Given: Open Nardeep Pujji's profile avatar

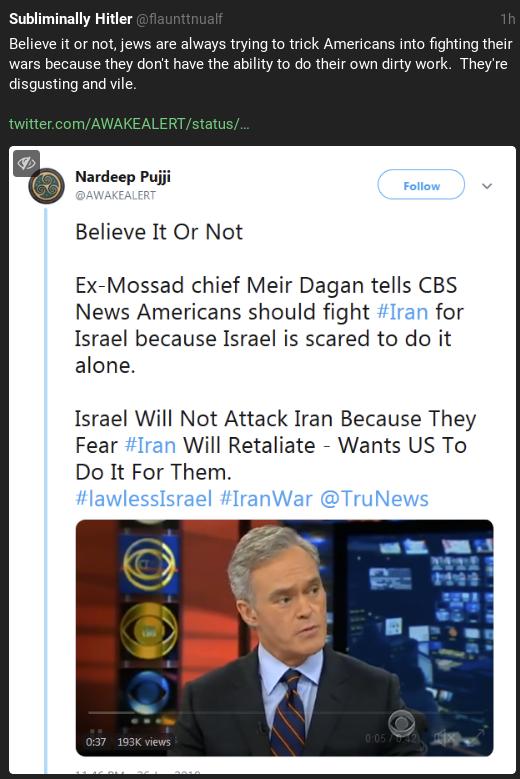Looking at the screenshot, I should (47, 186).
